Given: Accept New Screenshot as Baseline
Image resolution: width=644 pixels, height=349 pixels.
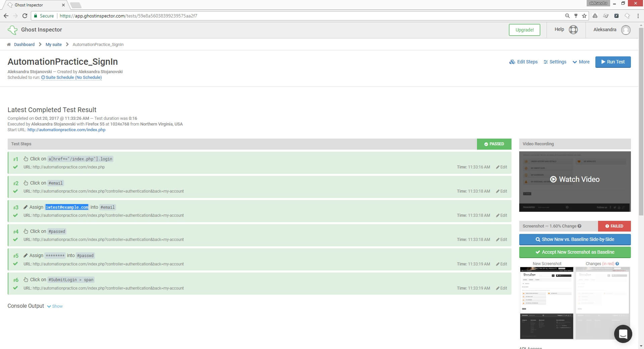Looking at the screenshot, I should click(575, 252).
